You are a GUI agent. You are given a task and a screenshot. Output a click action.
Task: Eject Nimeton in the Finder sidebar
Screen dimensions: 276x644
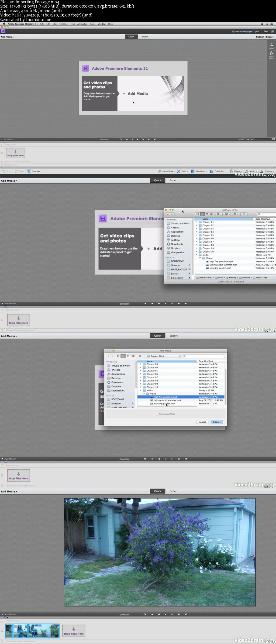coord(189,265)
